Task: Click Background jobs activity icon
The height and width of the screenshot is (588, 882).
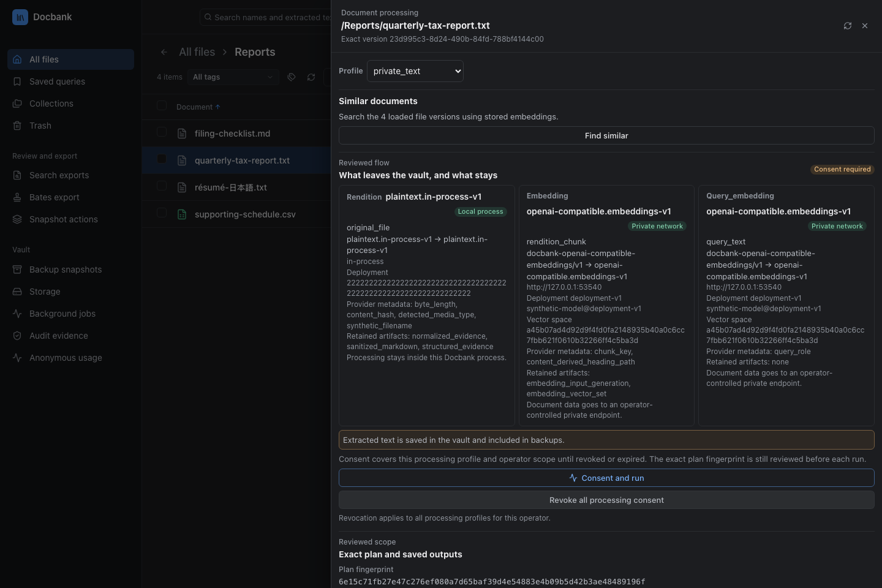Action: click(x=17, y=314)
